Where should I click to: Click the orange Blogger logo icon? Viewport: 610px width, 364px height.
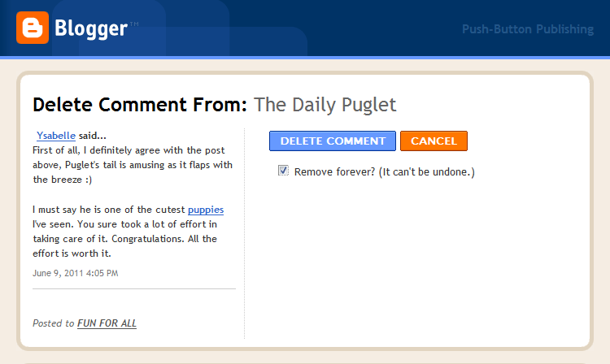pyautogui.click(x=33, y=28)
